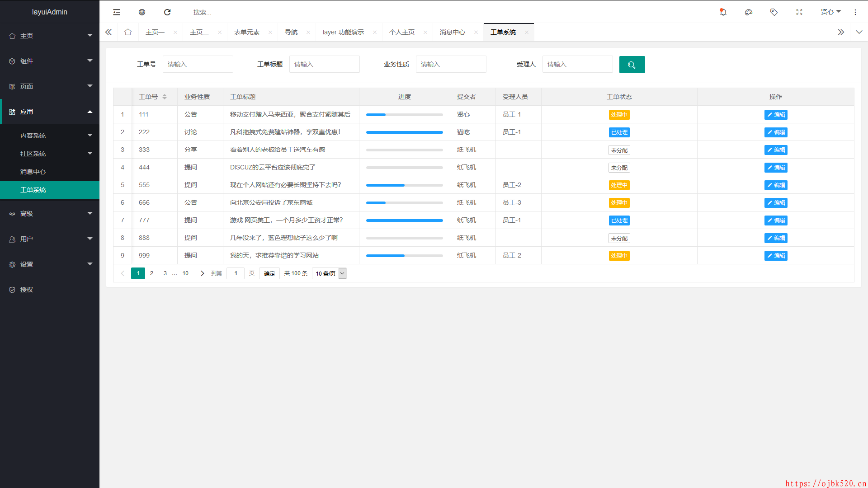Open the more options vertical dots
Image resolution: width=868 pixels, height=488 pixels.
[855, 12]
